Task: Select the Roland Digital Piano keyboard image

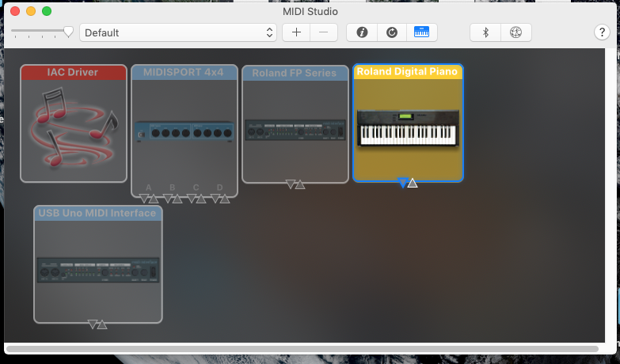Action: [x=408, y=128]
